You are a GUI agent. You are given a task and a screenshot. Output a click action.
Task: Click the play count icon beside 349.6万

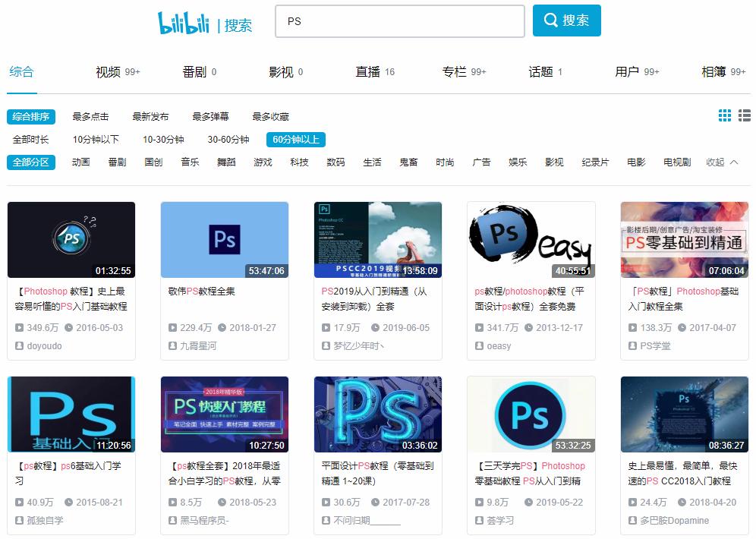click(x=20, y=327)
